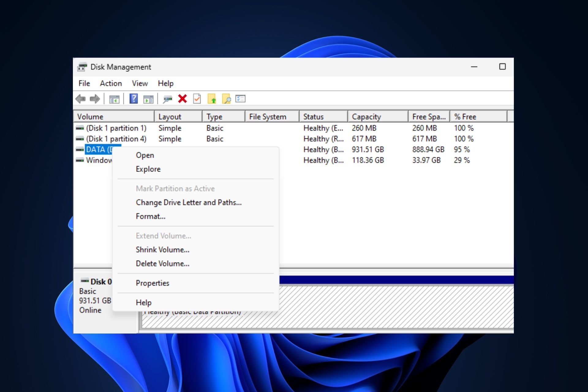Click the Back navigation arrow icon
The width and height of the screenshot is (588, 392).
81,98
